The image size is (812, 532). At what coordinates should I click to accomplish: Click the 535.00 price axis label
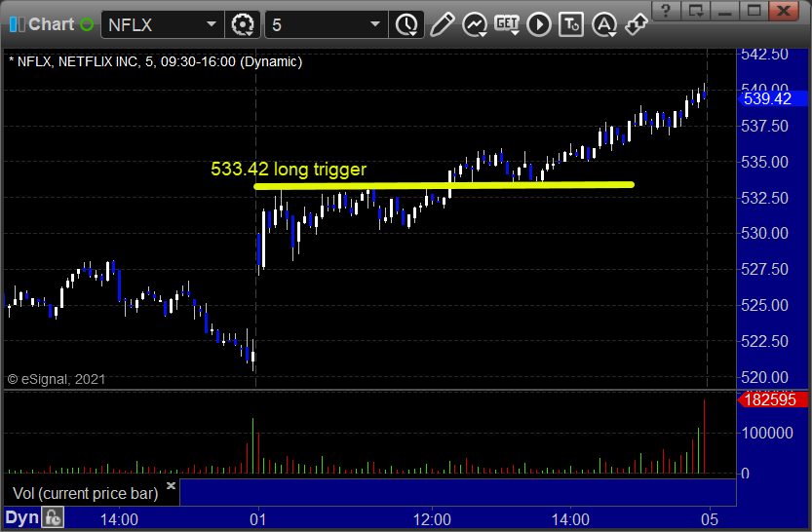pos(764,162)
